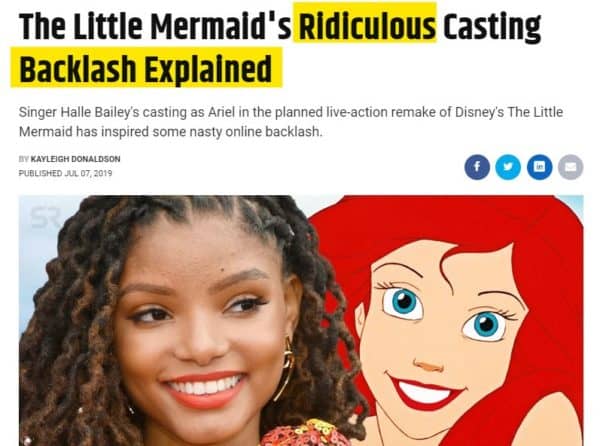Click the BY label before author name
The width and height of the screenshot is (600, 446).
tap(24, 159)
